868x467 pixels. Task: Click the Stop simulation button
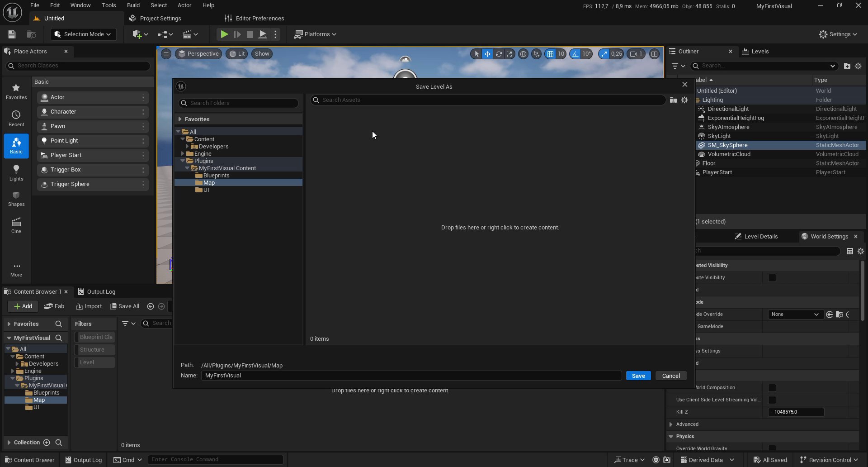click(250, 34)
